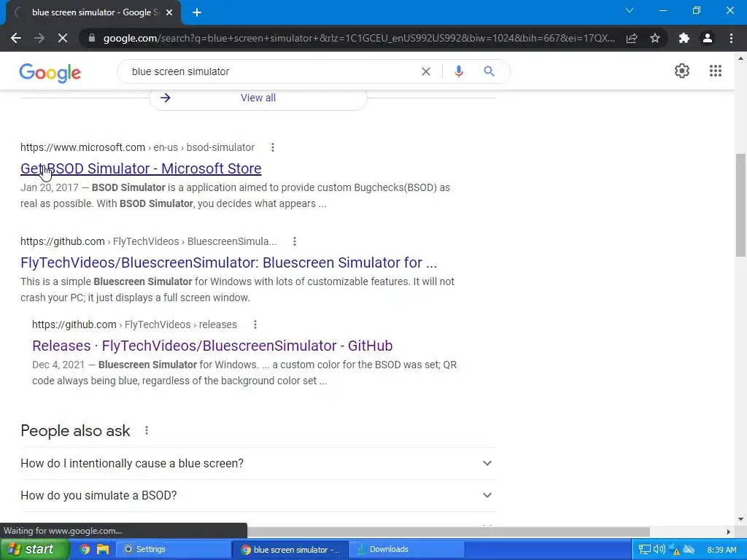Screen dimensions: 747x560
Task: Go back to the previous page
Action: 16,38
